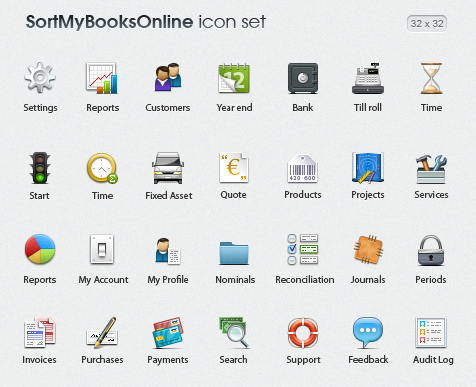Screen dimensions: 476x387
Task: Click the 'Products' label text
Action: coord(303,195)
